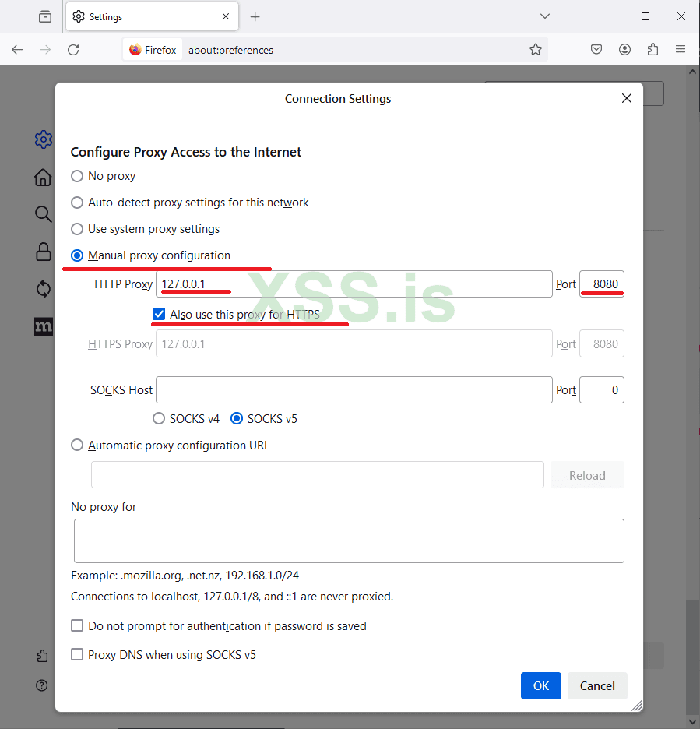Click the SOCKS port field
Screen dimensions: 700x729
[x=601, y=389]
